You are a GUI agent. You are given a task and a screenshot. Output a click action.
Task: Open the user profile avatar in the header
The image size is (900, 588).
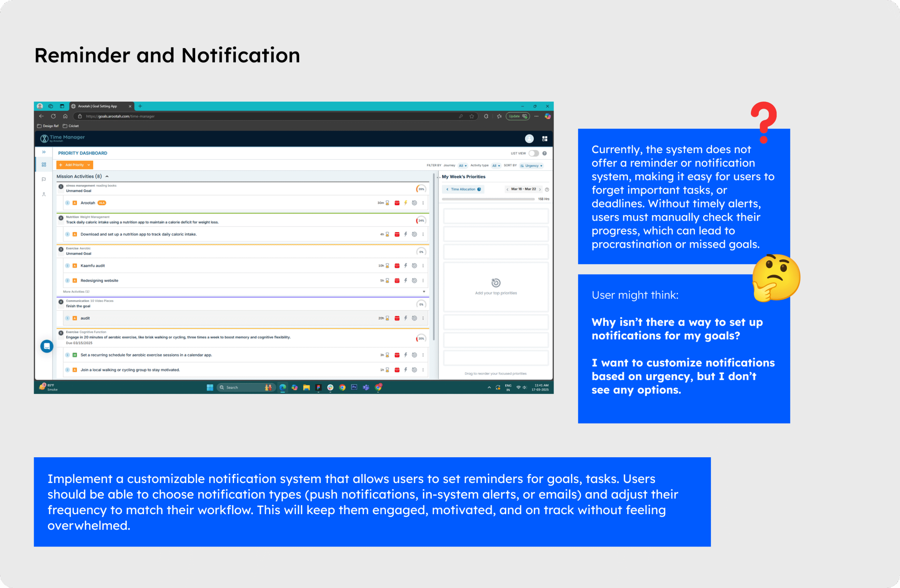coord(529,139)
